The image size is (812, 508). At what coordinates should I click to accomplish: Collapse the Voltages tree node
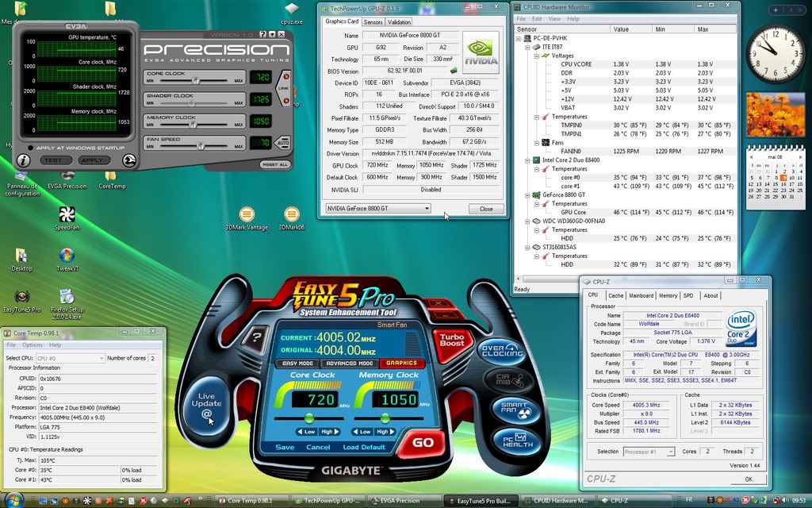tap(535, 56)
